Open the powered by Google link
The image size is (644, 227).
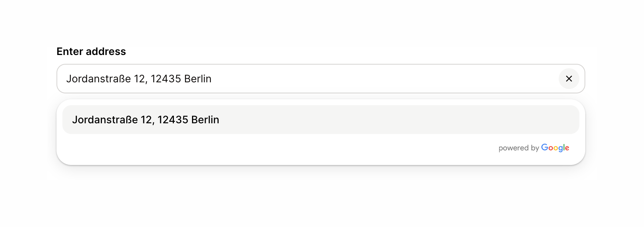pyautogui.click(x=534, y=148)
